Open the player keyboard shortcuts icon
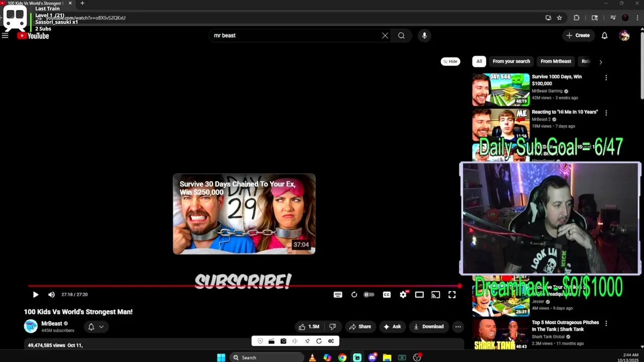This screenshot has width=644, height=362. (338, 295)
